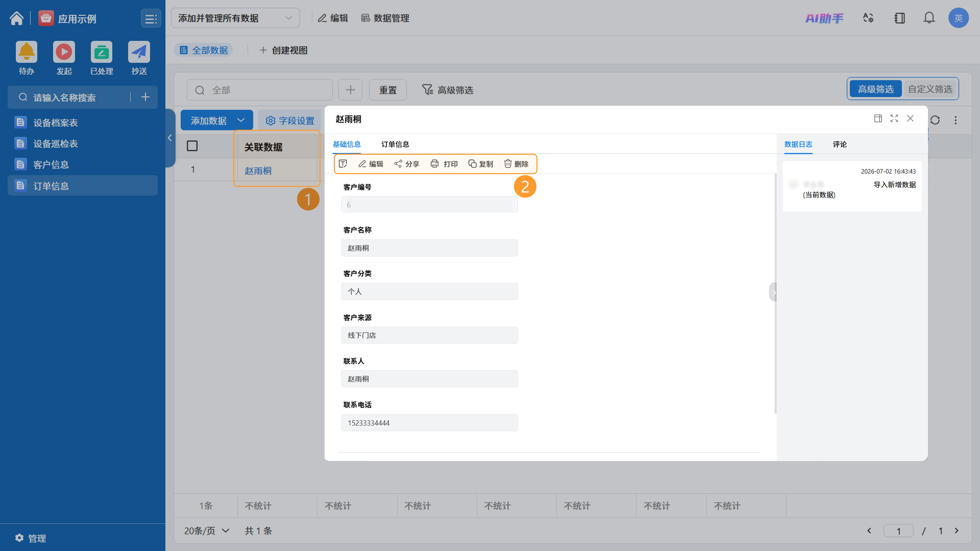The width and height of the screenshot is (980, 551).
Task: Add a filter condition with plus button
Action: pos(350,90)
